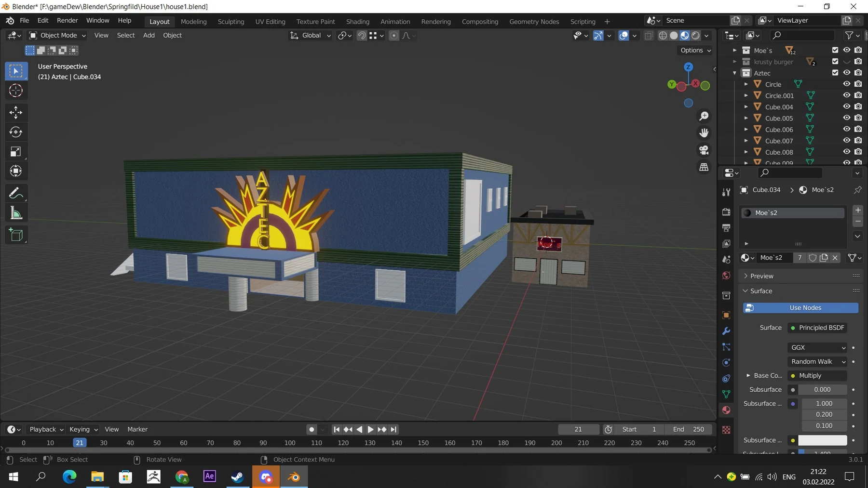The width and height of the screenshot is (868, 488).
Task: Open Steam from the taskbar
Action: [x=238, y=477]
